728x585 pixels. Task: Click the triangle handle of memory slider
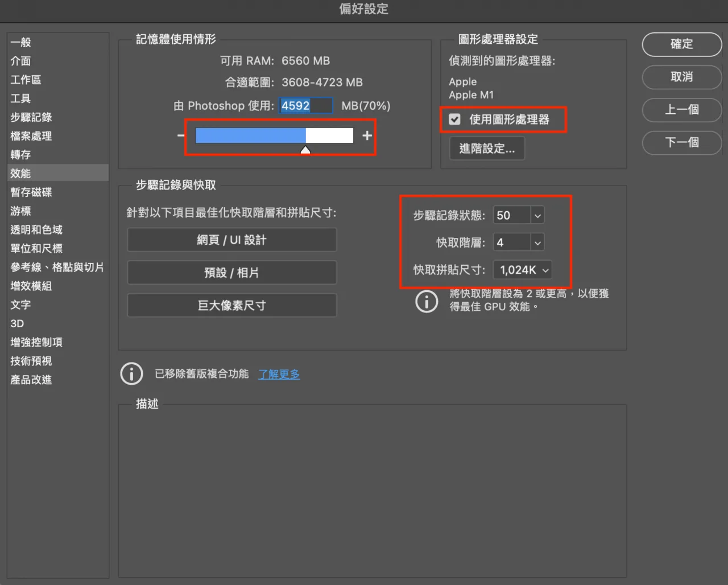(305, 150)
